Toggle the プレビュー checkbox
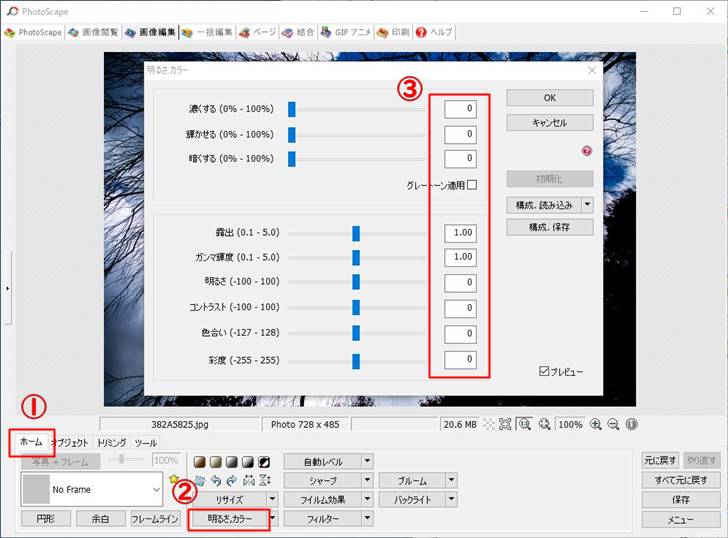 [x=544, y=371]
